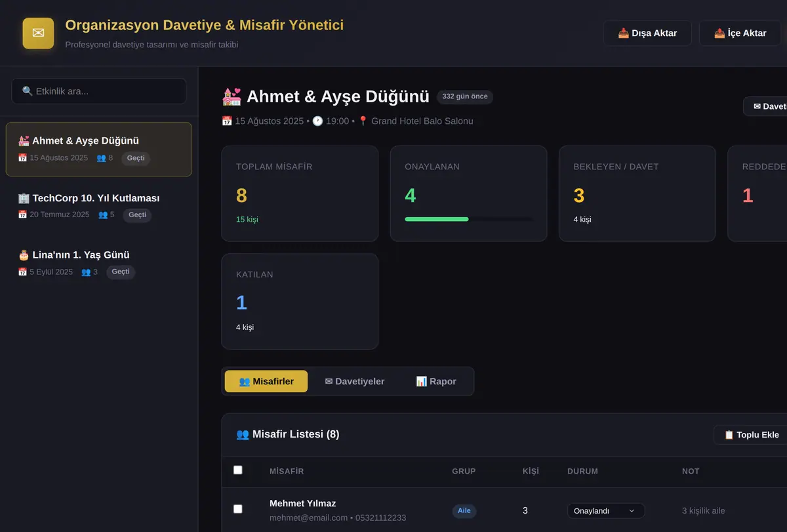The height and width of the screenshot is (532, 787).
Task: Click the Aile group tag
Action: click(464, 510)
